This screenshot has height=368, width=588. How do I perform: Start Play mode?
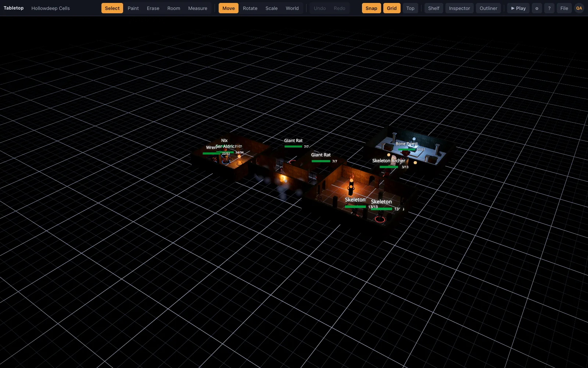point(518,8)
